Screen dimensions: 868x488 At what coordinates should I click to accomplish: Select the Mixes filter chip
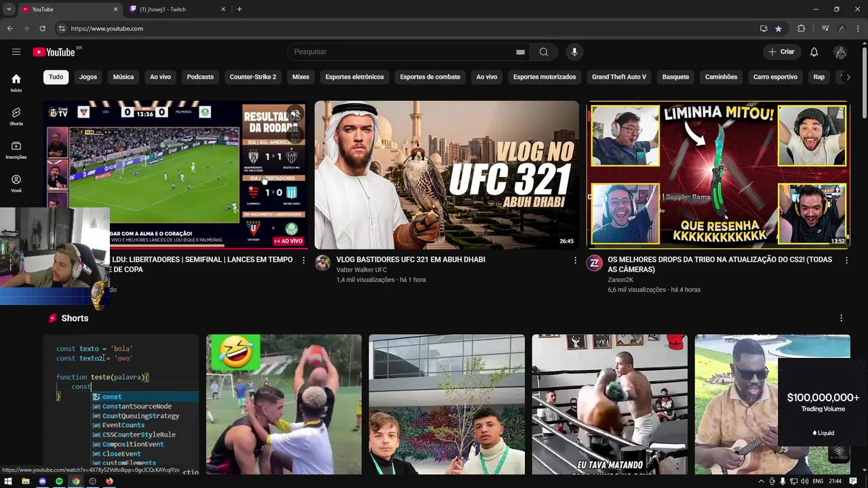[301, 77]
